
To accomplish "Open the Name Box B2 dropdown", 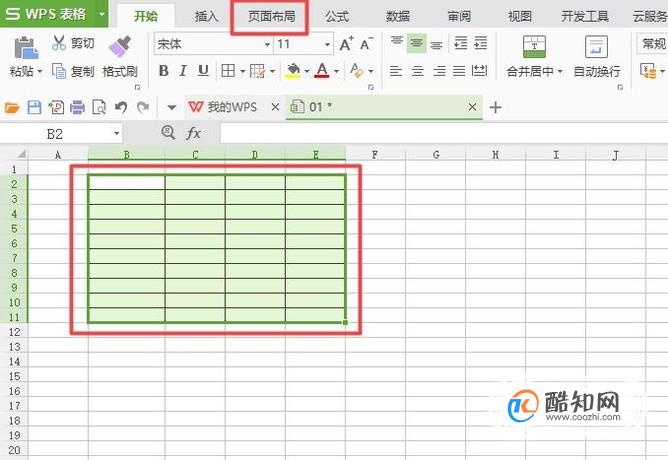I will pyautogui.click(x=116, y=134).
